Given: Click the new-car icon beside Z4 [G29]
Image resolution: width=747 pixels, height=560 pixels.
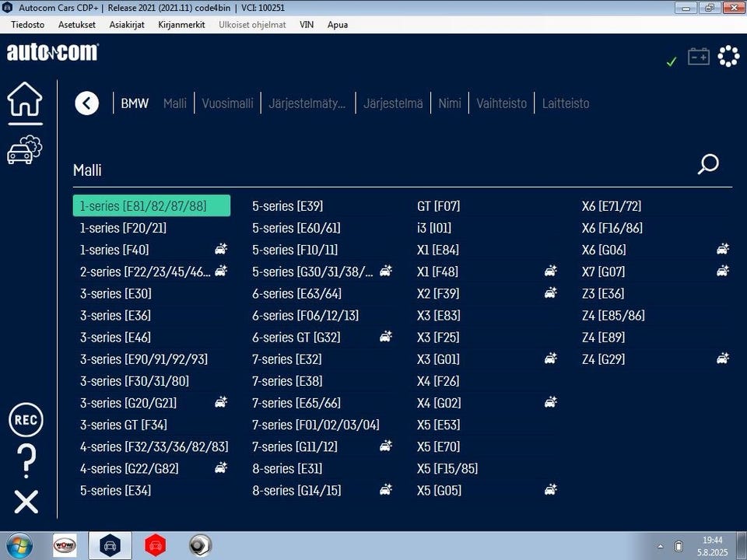Looking at the screenshot, I should (x=723, y=359).
